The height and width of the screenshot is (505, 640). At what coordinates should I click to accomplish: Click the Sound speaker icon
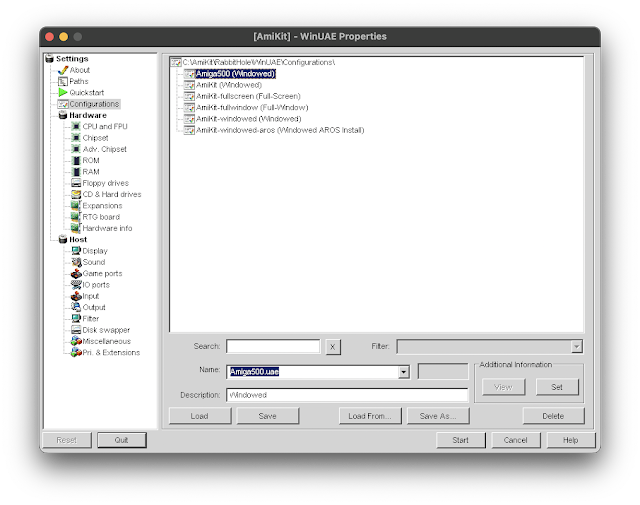coord(76,262)
